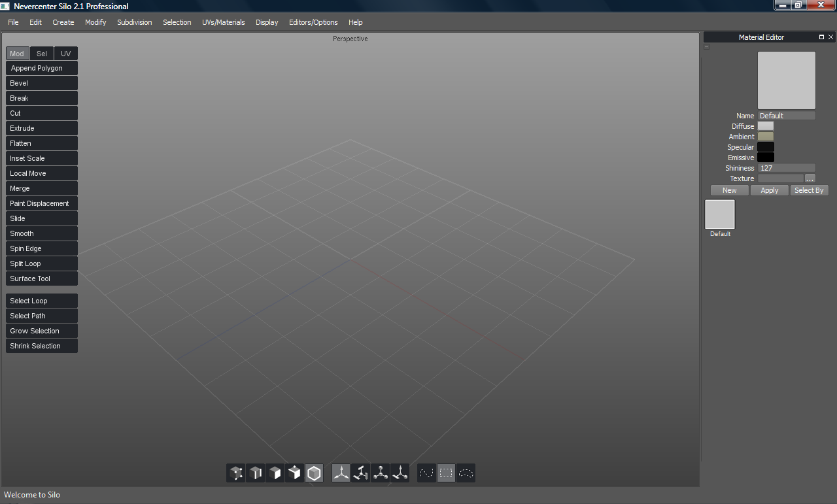Viewport: 837px width, 504px height.
Task: Choose object selection mode cube icon
Action: pos(295,473)
